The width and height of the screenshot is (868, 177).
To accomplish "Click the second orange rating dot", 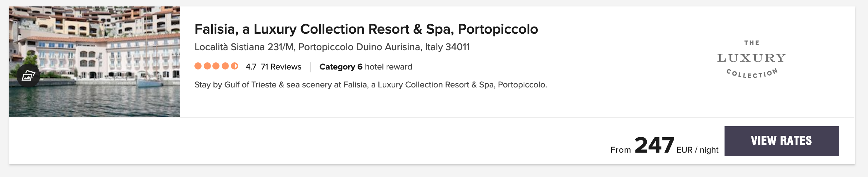I will click(207, 66).
